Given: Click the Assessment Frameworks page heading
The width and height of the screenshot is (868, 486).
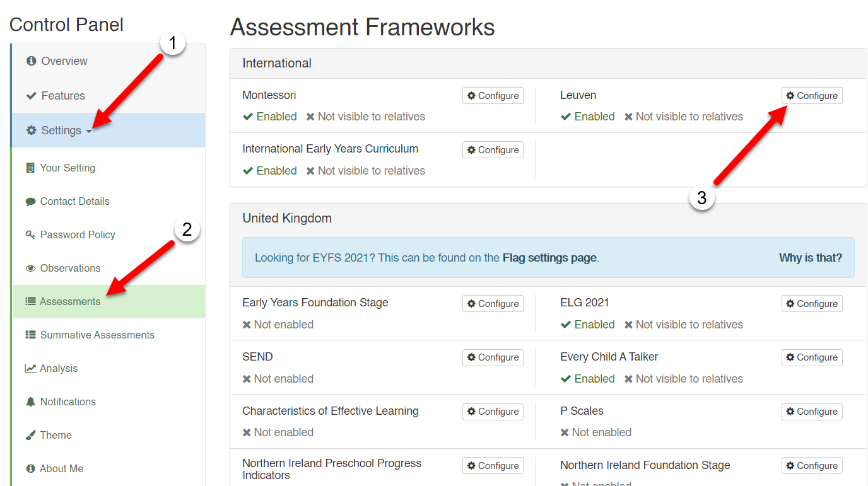Looking at the screenshot, I should point(363,27).
